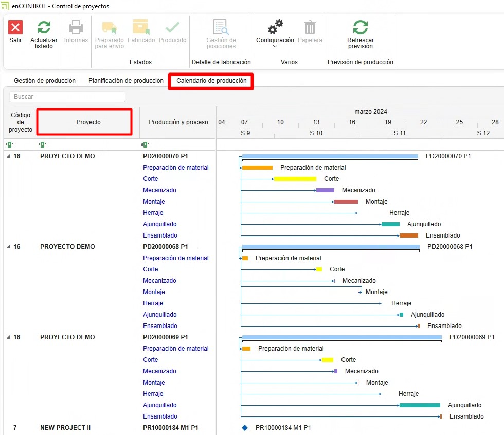Screen dimensions: 504x435
Task: Click marzo 2024 month header
Action: (371, 112)
